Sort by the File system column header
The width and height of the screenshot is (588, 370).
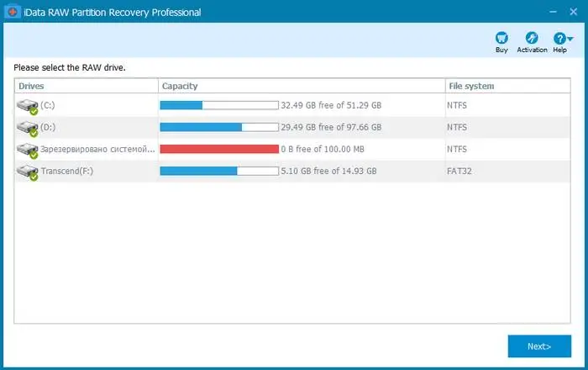(507, 86)
